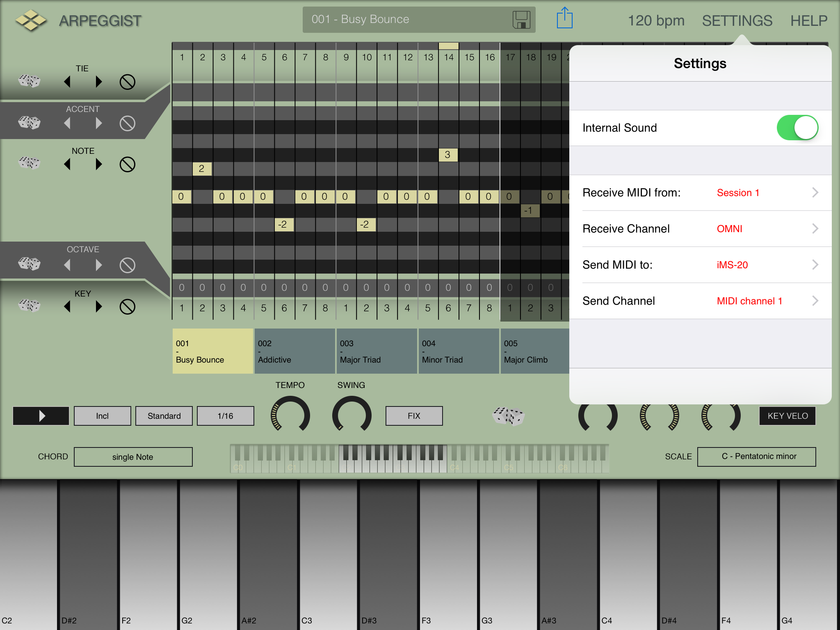Open Receive MIDI from Session 1 options
Image resolution: width=840 pixels, height=630 pixels.
pos(700,193)
